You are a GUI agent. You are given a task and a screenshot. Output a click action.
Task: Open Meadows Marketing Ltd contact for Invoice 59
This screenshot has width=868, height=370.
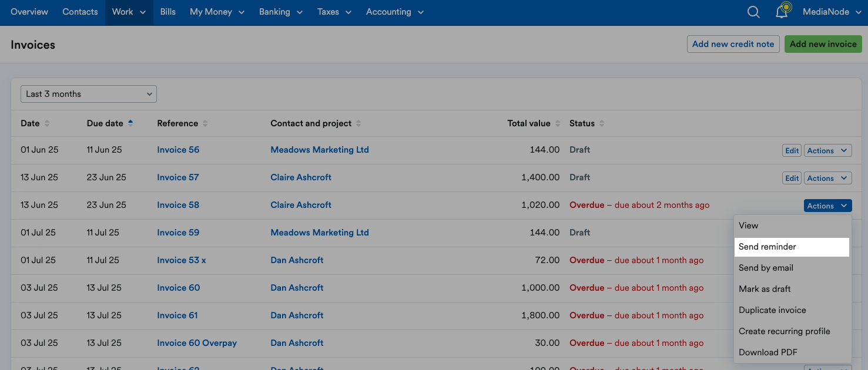tap(320, 233)
